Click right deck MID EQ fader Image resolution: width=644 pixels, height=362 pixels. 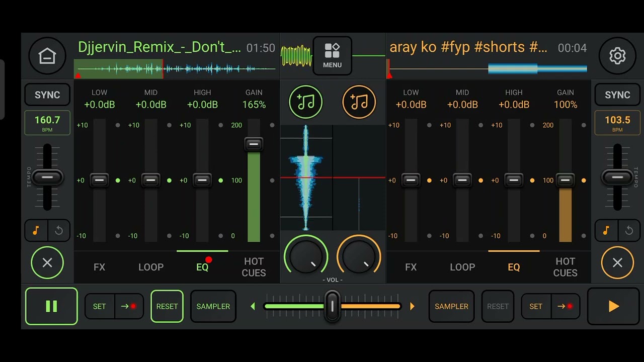pos(462,180)
